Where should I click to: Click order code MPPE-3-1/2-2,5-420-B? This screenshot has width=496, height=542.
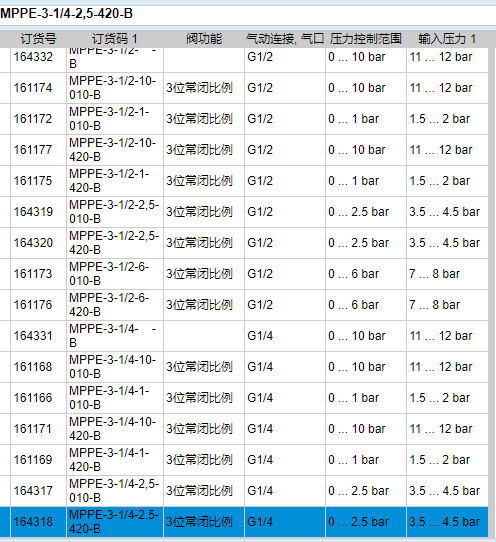coord(114,243)
